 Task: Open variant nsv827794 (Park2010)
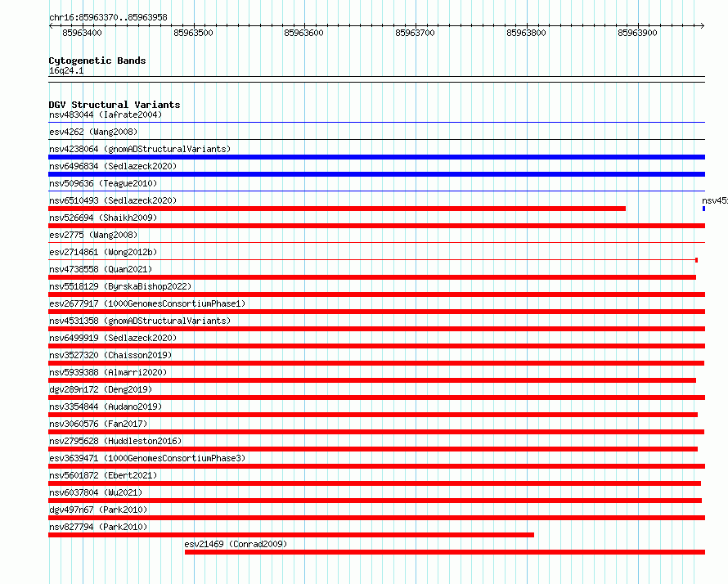click(98, 527)
